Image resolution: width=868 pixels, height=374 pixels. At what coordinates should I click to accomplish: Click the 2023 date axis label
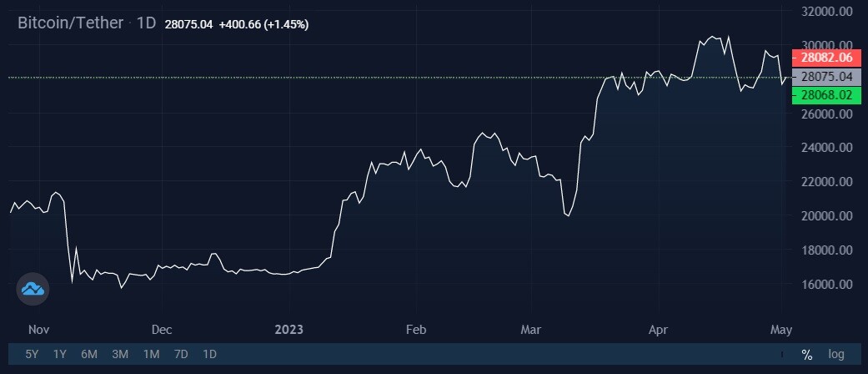point(289,330)
